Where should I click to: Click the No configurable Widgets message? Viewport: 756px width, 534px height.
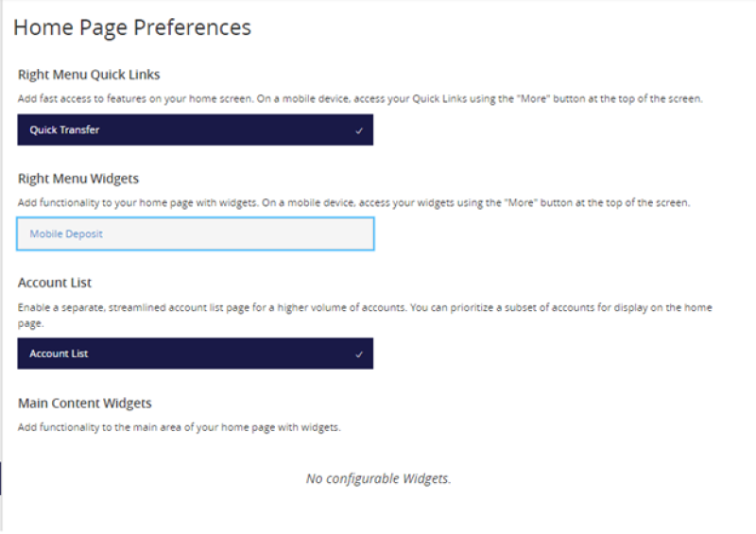379,478
